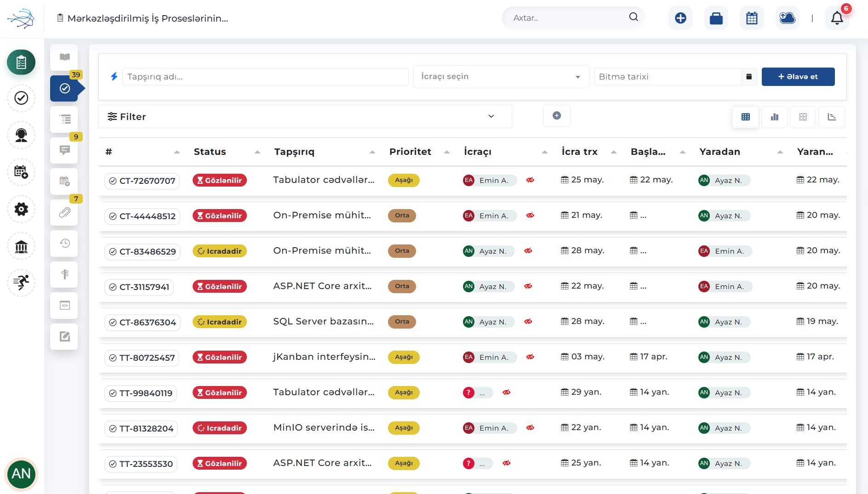Toggle completion check on CT-44448512
868x494 pixels.
[x=113, y=216]
